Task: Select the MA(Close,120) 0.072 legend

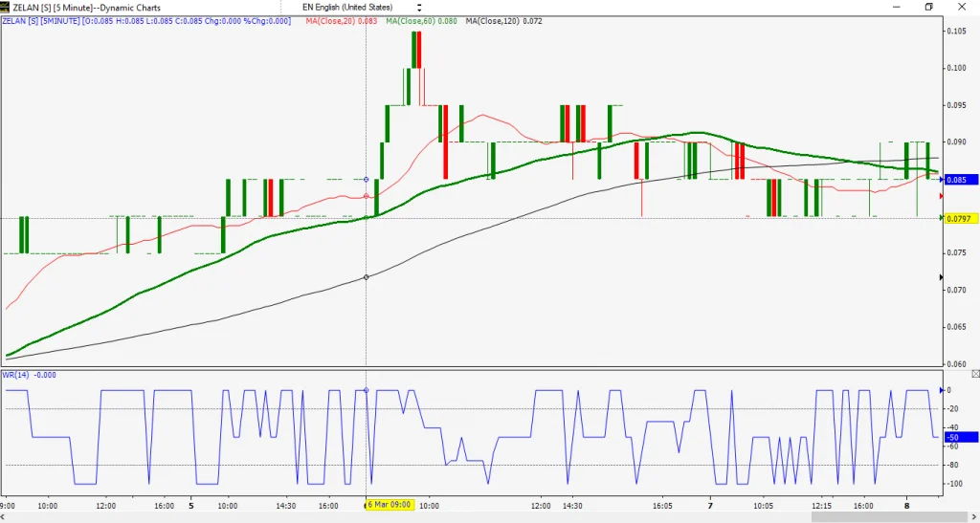Action: (503, 21)
